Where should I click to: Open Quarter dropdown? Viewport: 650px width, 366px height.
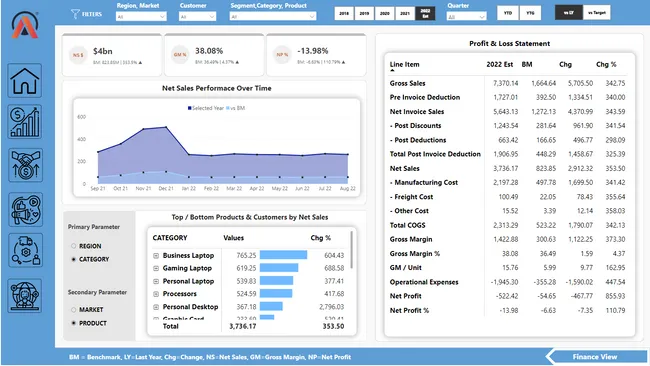point(466,17)
